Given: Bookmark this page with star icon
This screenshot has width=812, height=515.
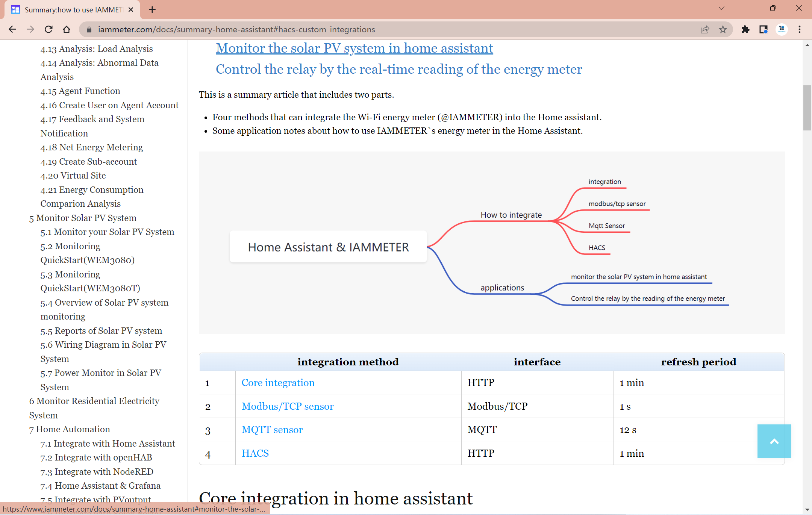Looking at the screenshot, I should point(723,29).
